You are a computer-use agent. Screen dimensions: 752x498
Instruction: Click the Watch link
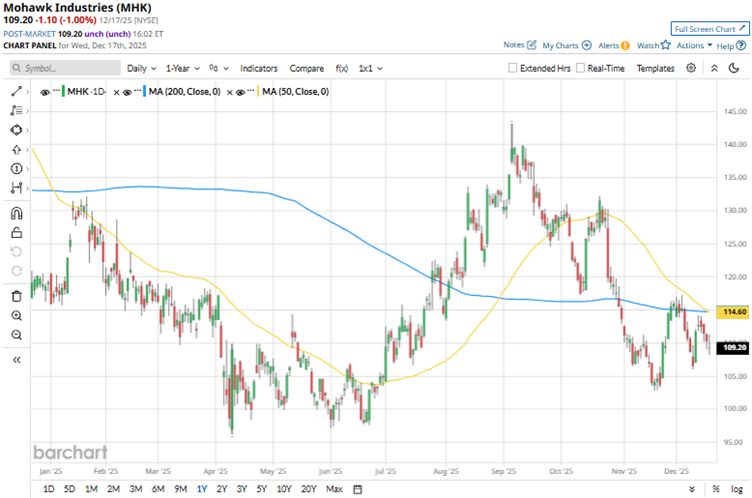tap(647, 45)
